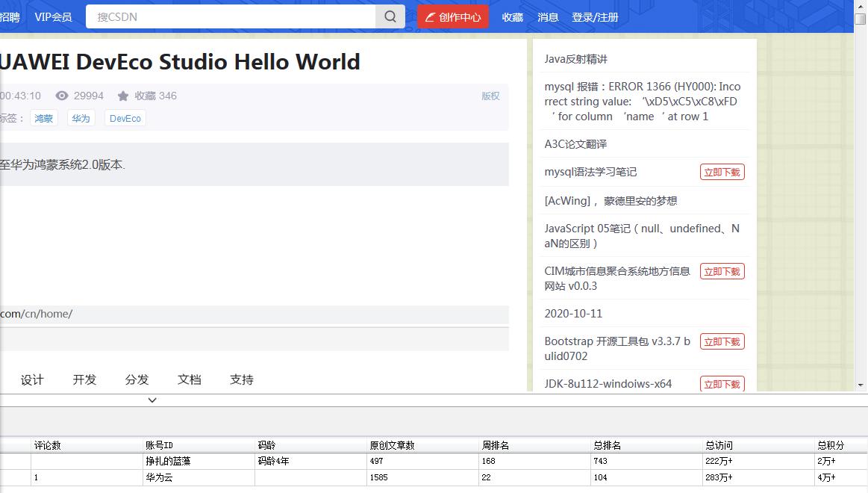Screen dimensions: 868x493
Task: Click the 搜CSDN search input field
Action: point(224,16)
